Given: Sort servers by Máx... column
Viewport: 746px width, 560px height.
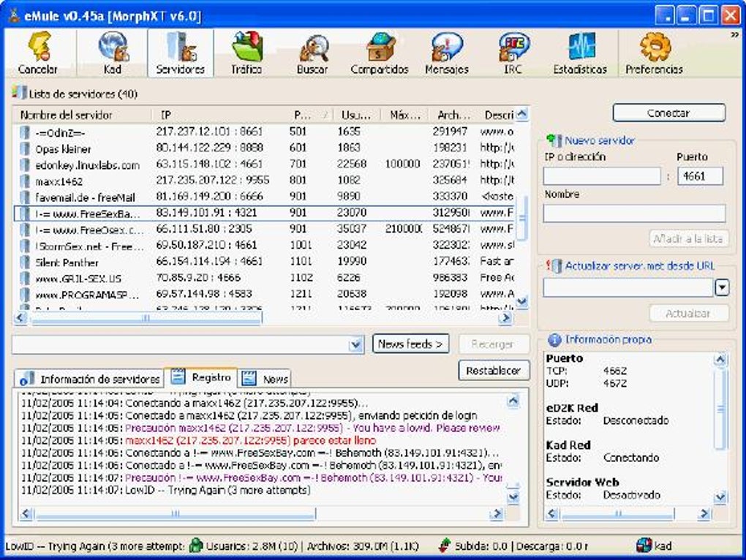Looking at the screenshot, I should (x=405, y=115).
